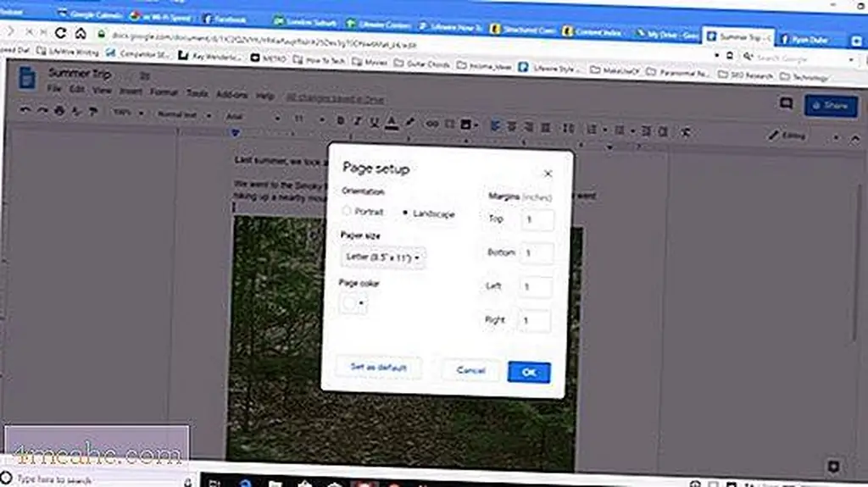868x487 pixels.
Task: Toggle Underline formatting
Action: tap(374, 122)
